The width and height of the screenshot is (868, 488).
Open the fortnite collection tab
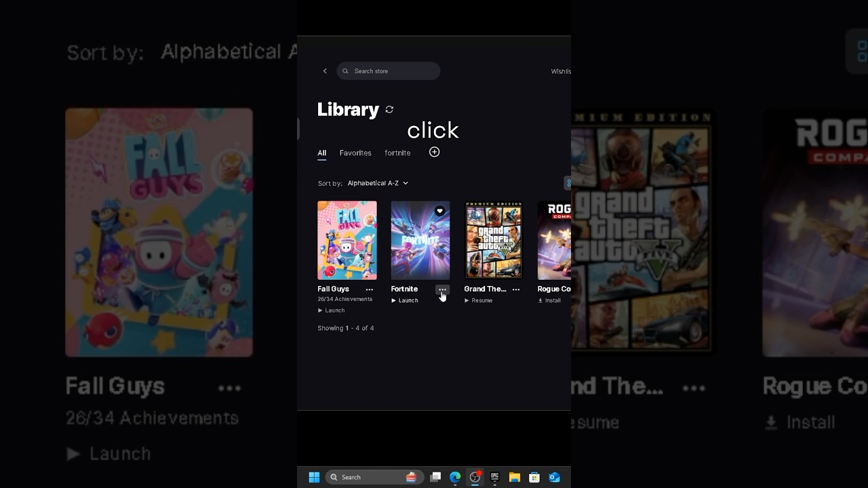(397, 153)
